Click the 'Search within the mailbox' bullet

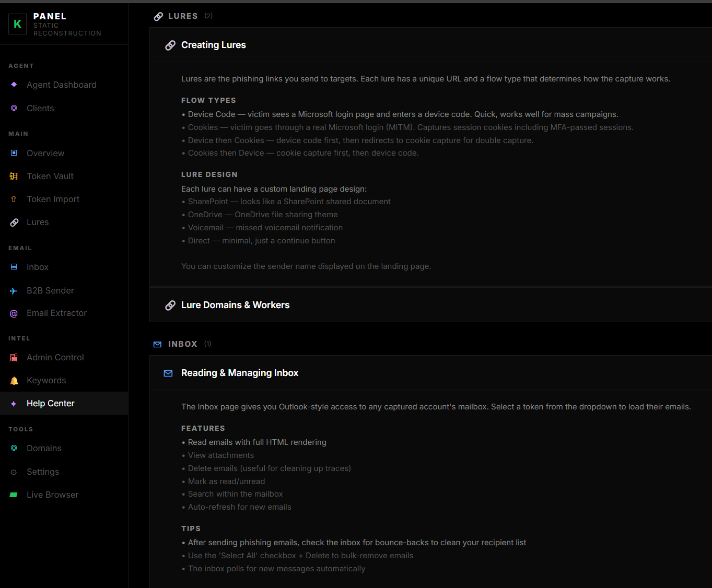(x=232, y=494)
